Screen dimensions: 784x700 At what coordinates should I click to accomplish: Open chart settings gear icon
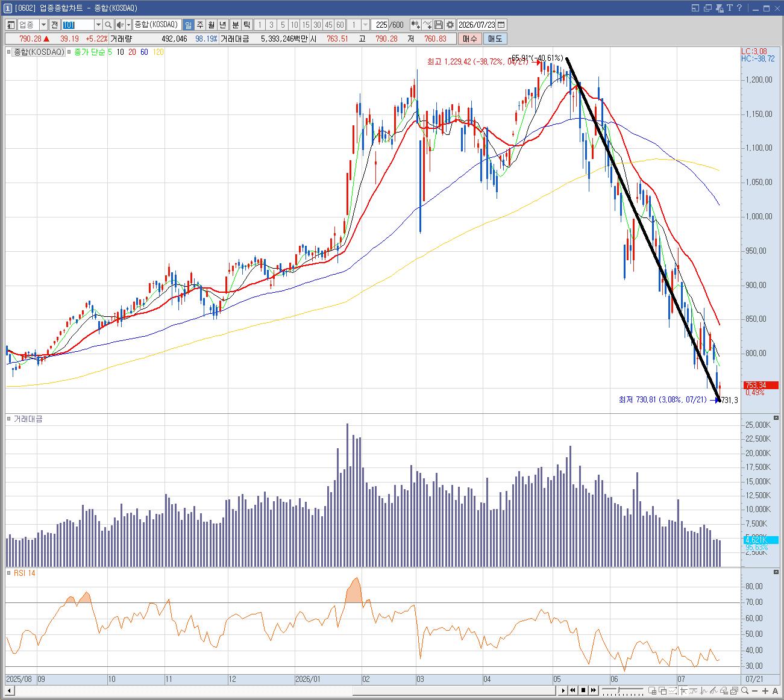450,25
